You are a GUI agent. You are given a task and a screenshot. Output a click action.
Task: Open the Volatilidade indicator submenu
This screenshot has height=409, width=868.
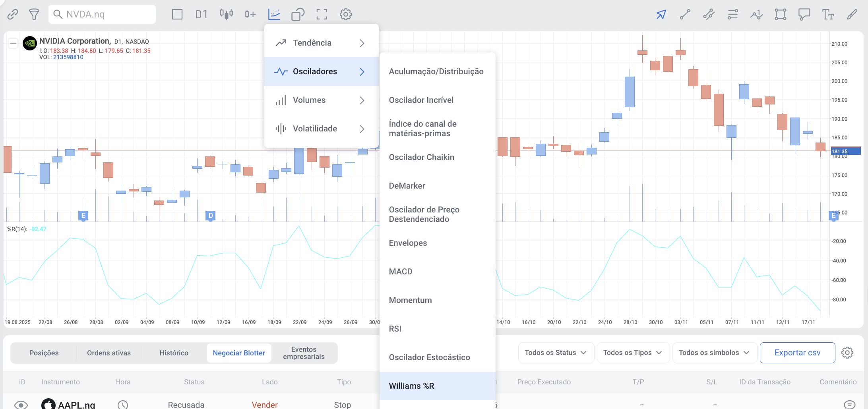(321, 129)
